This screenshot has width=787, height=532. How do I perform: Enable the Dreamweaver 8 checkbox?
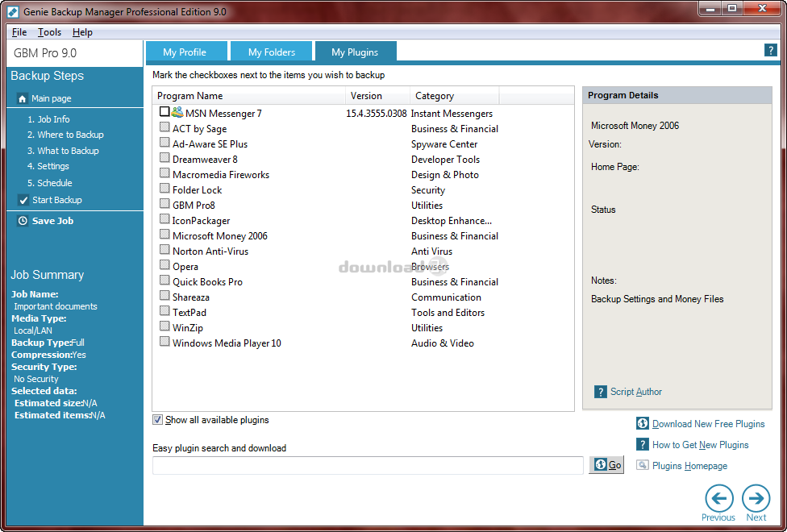click(164, 158)
